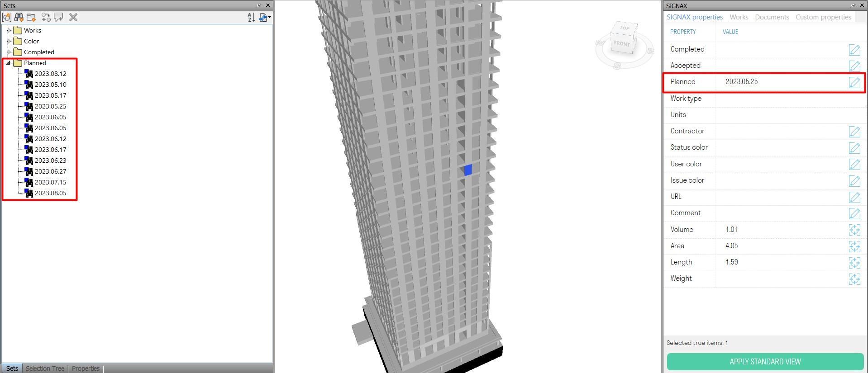Click the pin icon in SIGNAX panel header
868x373 pixels.
(x=853, y=5)
